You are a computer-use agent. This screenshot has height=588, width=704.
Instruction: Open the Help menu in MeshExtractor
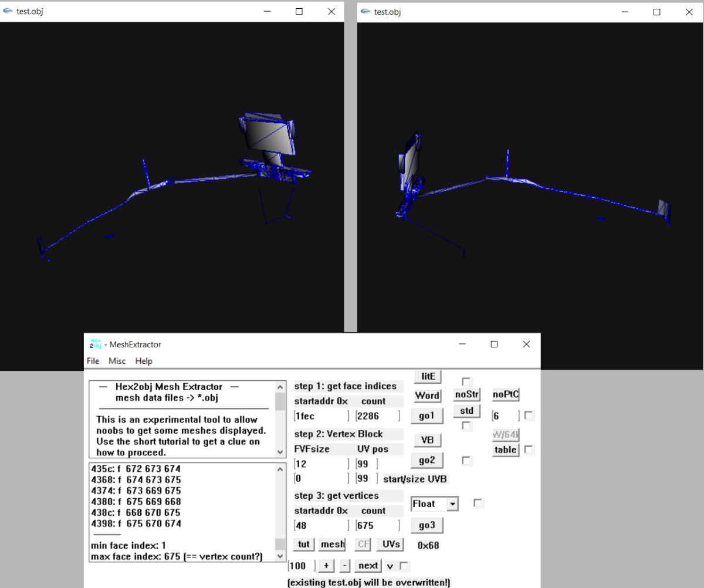pyautogui.click(x=144, y=361)
